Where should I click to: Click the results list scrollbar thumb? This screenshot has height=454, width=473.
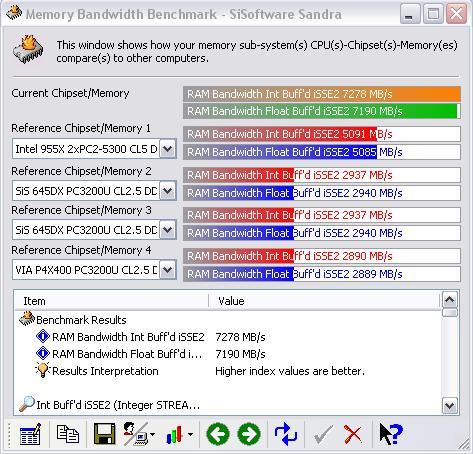tap(450, 312)
